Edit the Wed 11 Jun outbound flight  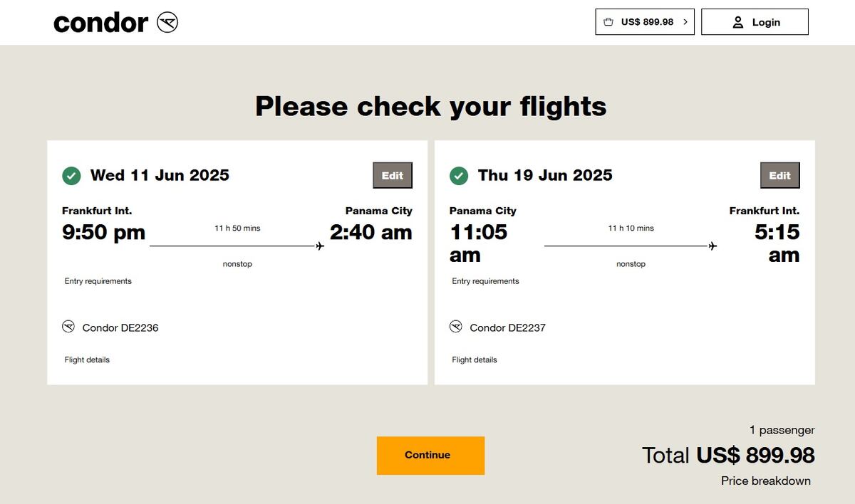[x=393, y=176]
